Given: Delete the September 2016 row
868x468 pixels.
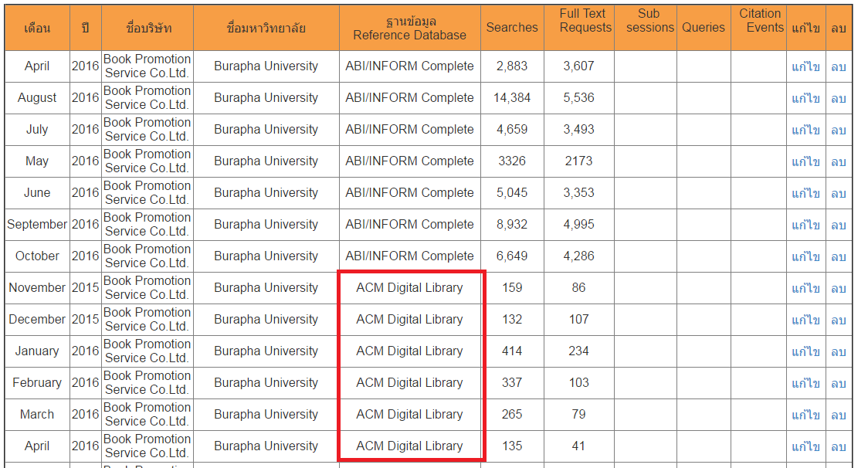Looking at the screenshot, I should (839, 226).
